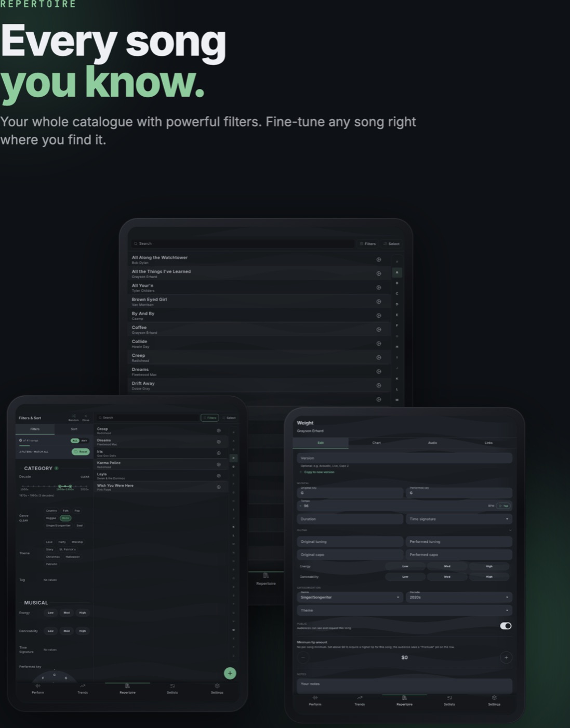Select the Edit tab for Weight
570x728 pixels.
pyautogui.click(x=321, y=443)
